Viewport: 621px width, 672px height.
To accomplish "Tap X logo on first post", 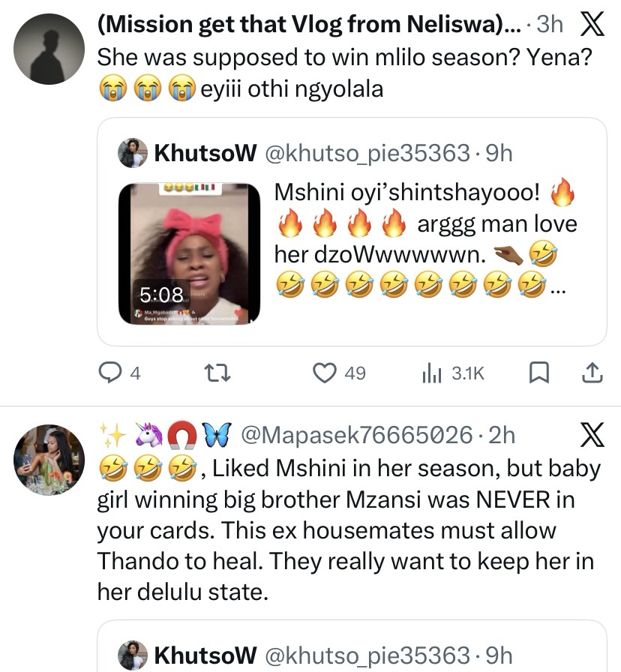I will coord(592,25).
